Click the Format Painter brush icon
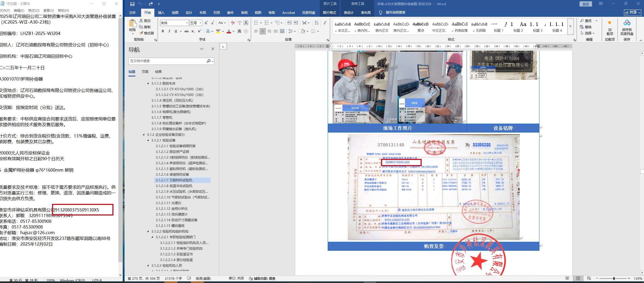Image resolution: width=644 pixels, height=283 pixels. [141, 33]
